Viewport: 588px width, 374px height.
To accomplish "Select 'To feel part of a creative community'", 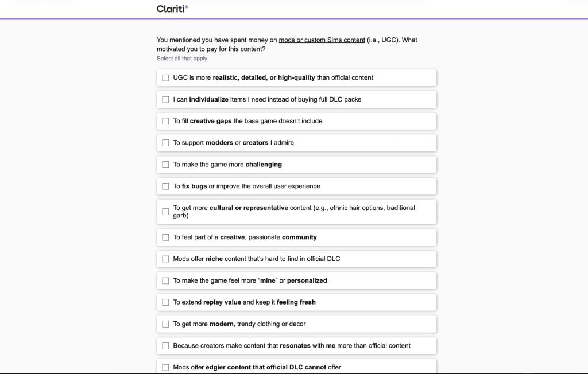I will pyautogui.click(x=166, y=237).
